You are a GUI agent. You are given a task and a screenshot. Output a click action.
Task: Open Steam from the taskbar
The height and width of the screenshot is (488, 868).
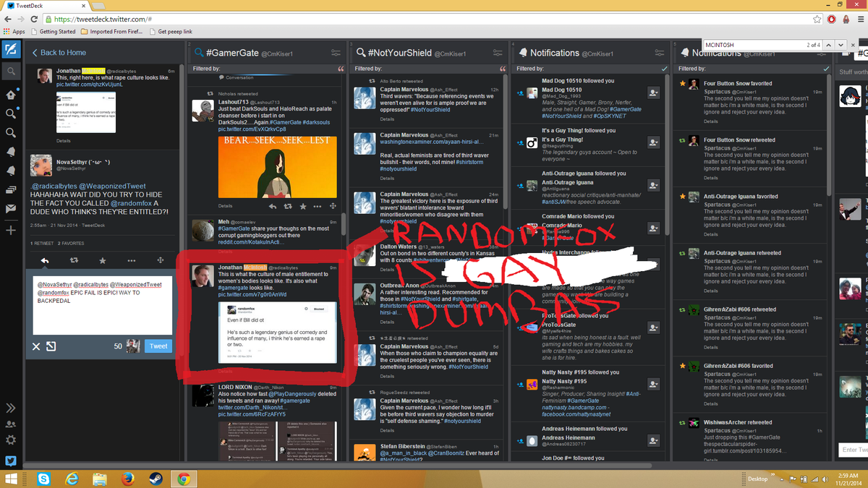coord(156,479)
